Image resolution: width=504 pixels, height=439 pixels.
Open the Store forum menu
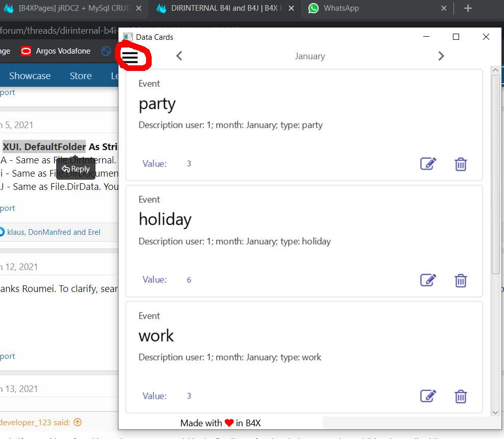(81, 76)
